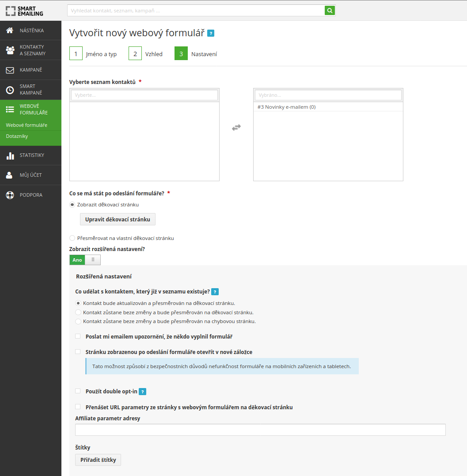
Task: Click the Můj účet person icon
Action: coord(9,175)
